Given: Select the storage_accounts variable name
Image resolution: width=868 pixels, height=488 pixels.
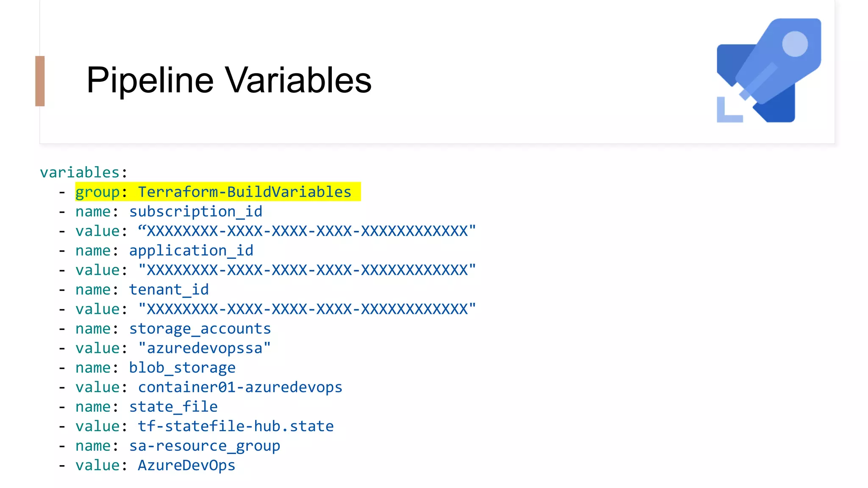Looking at the screenshot, I should pos(200,329).
